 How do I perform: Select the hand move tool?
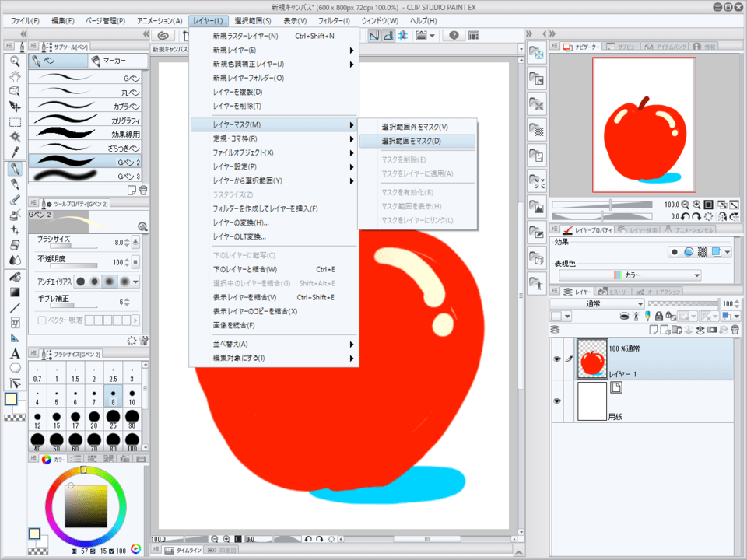coord(15,76)
